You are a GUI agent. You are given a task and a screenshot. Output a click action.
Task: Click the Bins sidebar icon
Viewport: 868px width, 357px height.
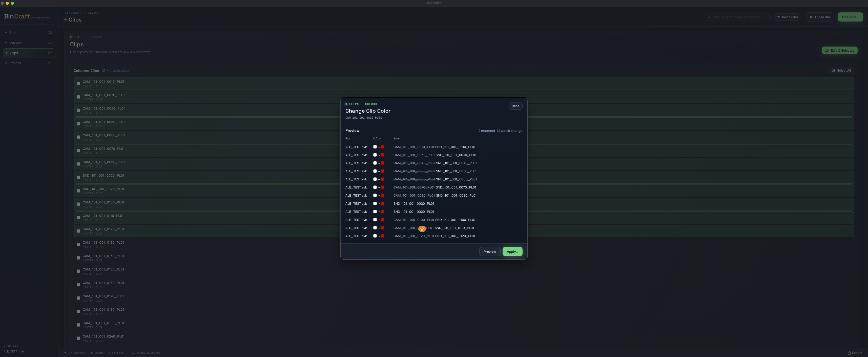pos(50,33)
